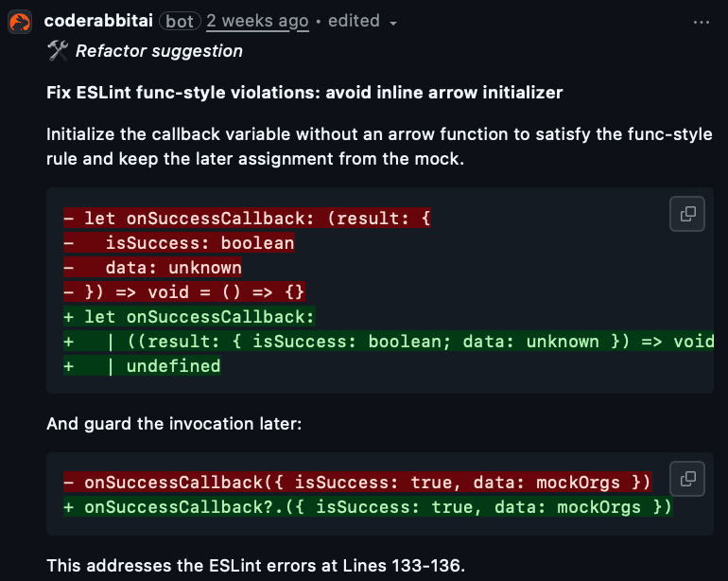The image size is (728, 581).
Task: Click the bot badge label
Action: pyautogui.click(x=179, y=21)
